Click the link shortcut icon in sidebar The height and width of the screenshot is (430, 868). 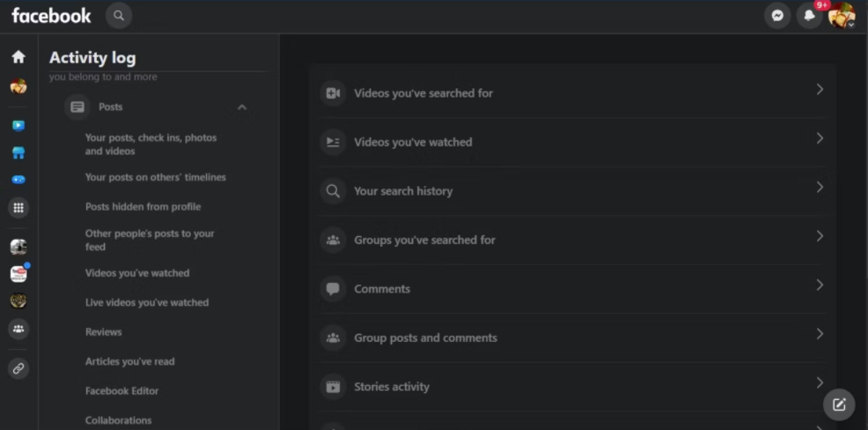pos(18,368)
